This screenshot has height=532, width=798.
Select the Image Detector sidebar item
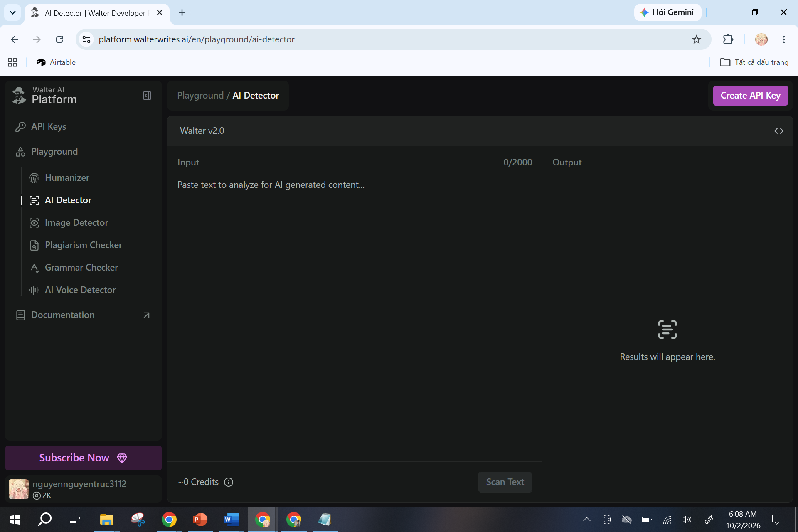(76, 223)
